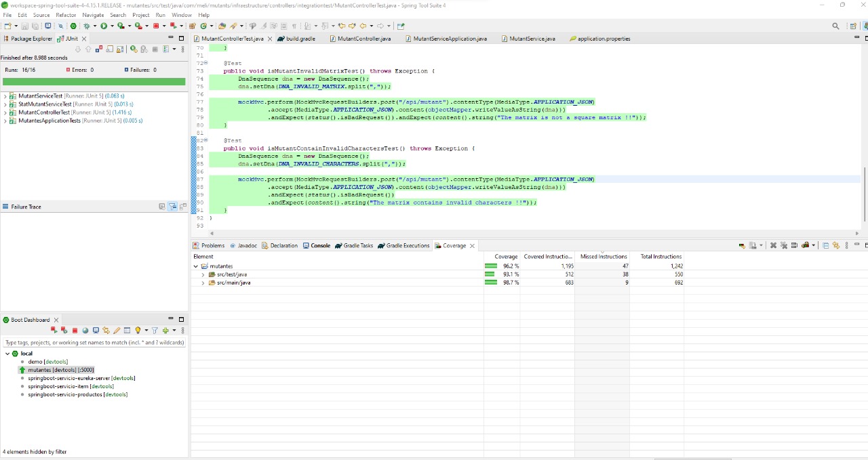
Task: Click Coverage Remove All Sessions icon
Action: (784, 245)
